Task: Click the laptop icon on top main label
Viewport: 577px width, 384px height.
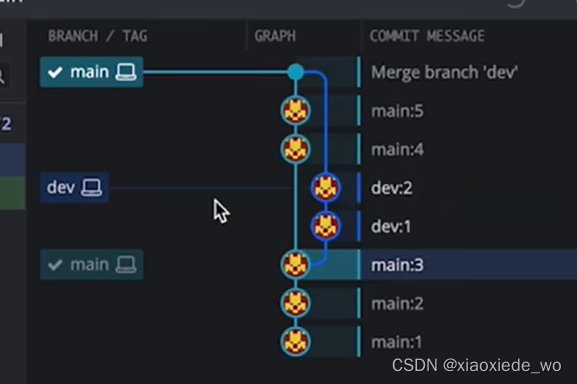Action: pyautogui.click(x=126, y=72)
